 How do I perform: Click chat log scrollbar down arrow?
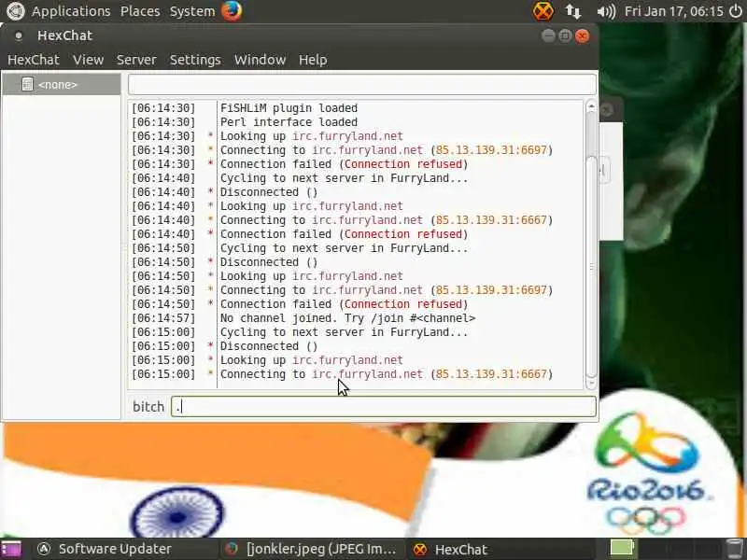pos(591,383)
